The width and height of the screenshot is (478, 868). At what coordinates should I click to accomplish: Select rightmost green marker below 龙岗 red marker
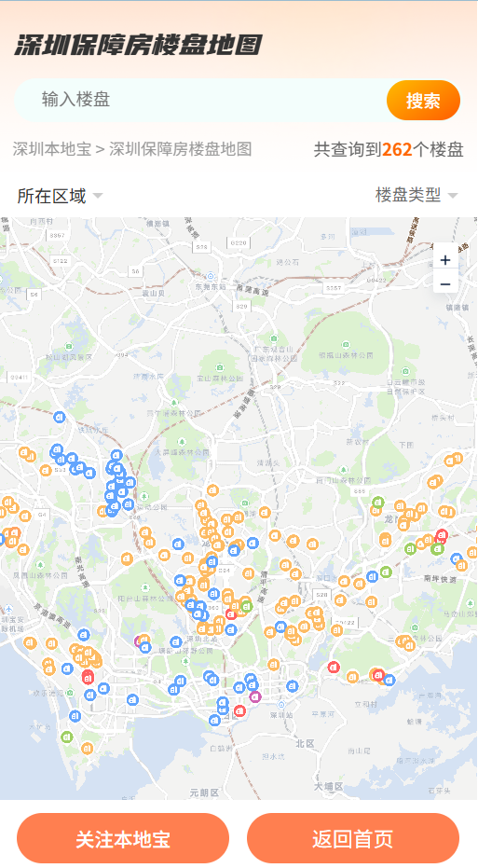tap(437, 548)
